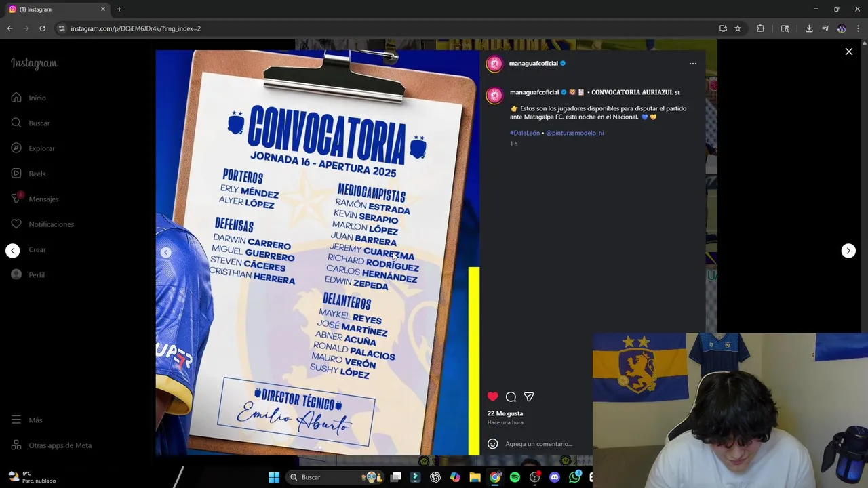Viewport: 868px width, 488px height.
Task: Open the #DaleLeón hashtag
Action: click(x=525, y=134)
